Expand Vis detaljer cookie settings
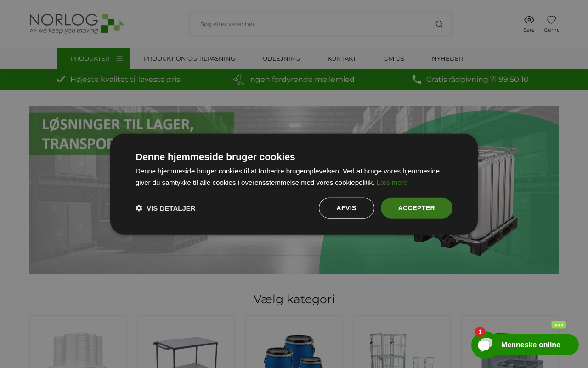The height and width of the screenshot is (368, 588). coord(165,208)
